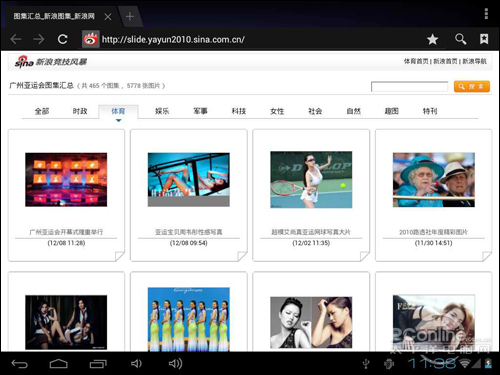Bookmark this page with the star icon
Viewport: 500px width, 375px height.
(x=432, y=39)
